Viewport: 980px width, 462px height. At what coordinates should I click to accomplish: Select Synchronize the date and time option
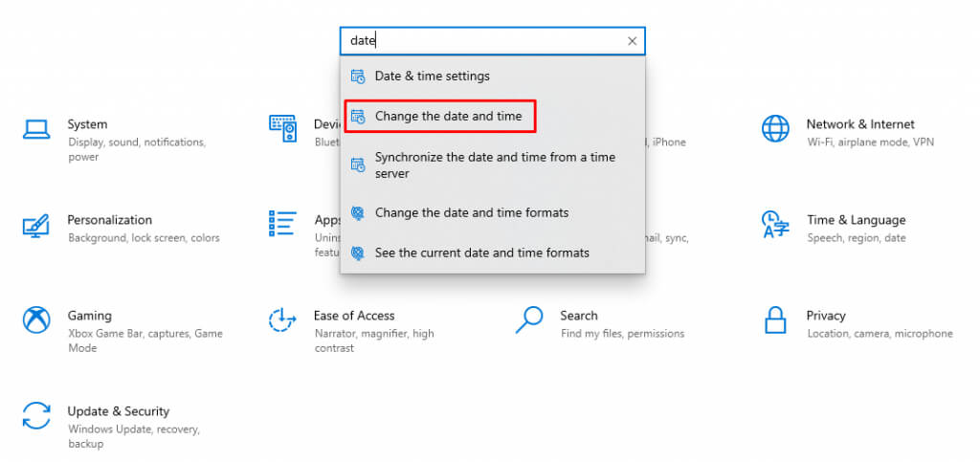coord(494,165)
